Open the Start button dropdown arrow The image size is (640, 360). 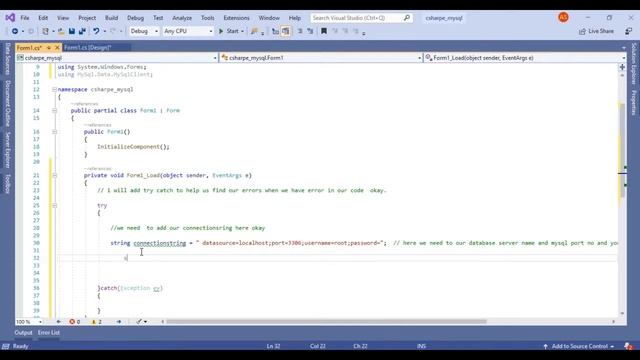click(242, 31)
